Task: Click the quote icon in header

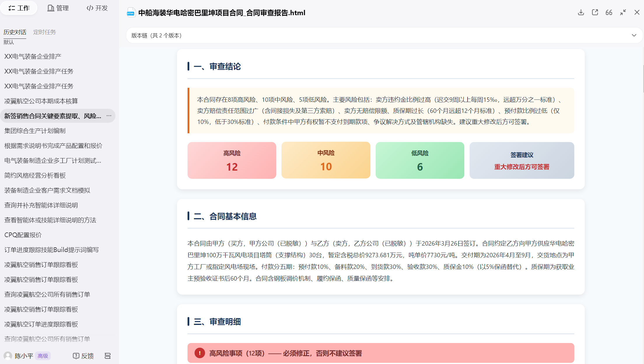Action: pos(609,13)
